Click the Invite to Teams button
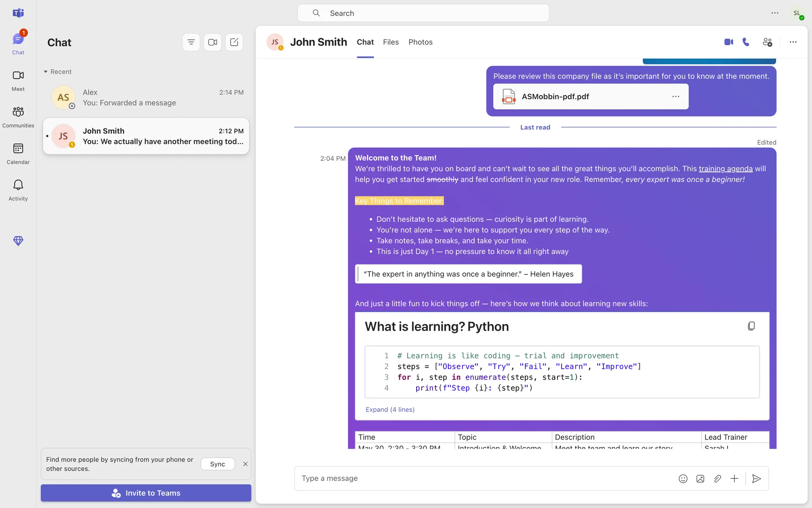 pyautogui.click(x=146, y=493)
